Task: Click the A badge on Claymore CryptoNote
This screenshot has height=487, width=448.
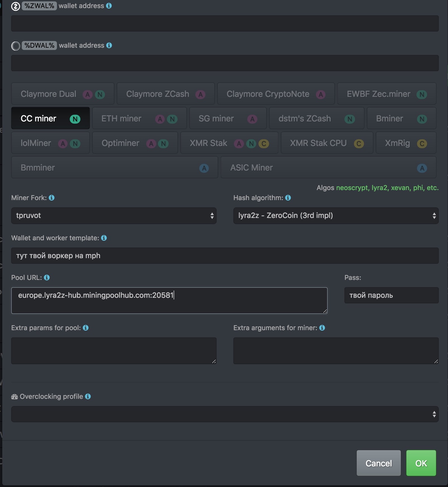Action: point(321,95)
